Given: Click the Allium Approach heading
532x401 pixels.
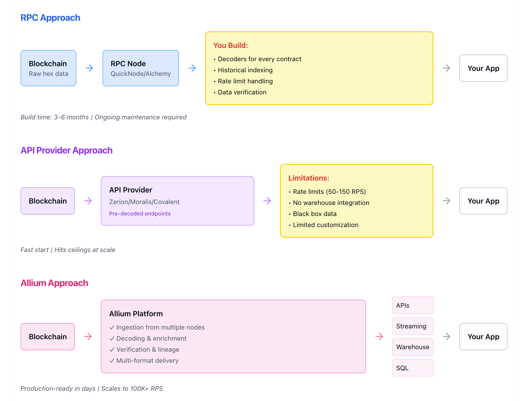Looking at the screenshot, I should (x=54, y=283).
